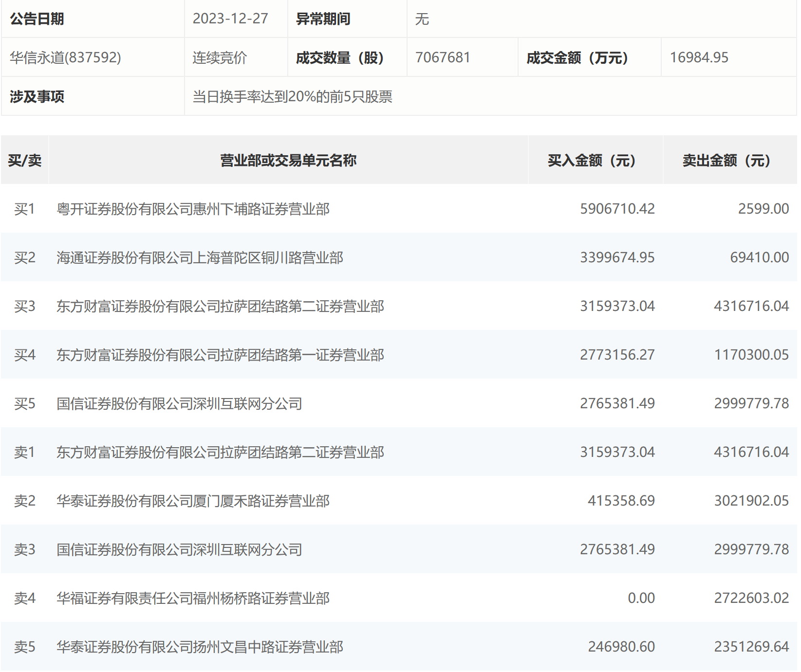Click 华泰证券股份有限公司扬州文昌中路证券营业部
This screenshot has height=672, width=801.
[x=200, y=647]
